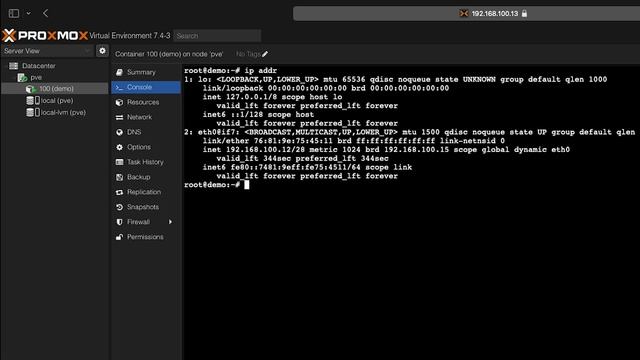Image resolution: width=640 pixels, height=360 pixels.
Task: Go back with browser back arrow
Action: [45, 13]
